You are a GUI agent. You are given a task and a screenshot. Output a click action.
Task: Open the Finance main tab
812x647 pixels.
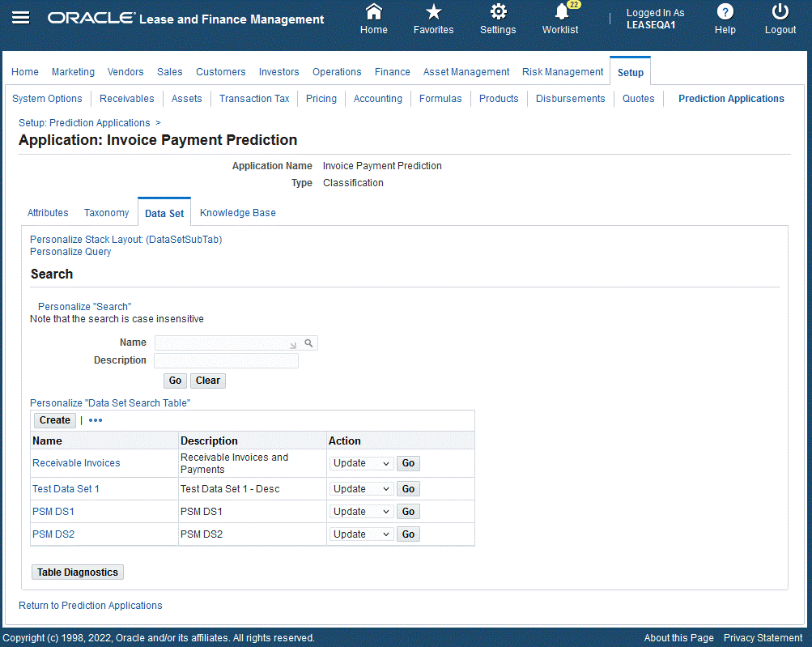pos(392,72)
